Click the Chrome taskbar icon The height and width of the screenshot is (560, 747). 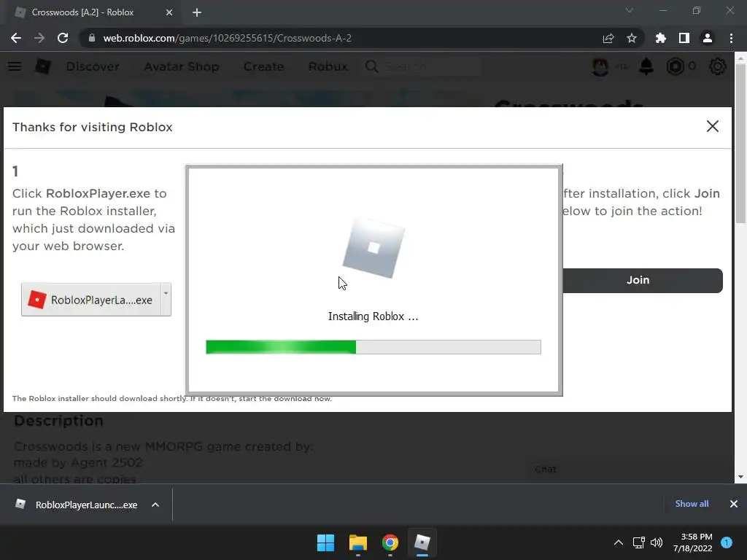click(x=390, y=542)
